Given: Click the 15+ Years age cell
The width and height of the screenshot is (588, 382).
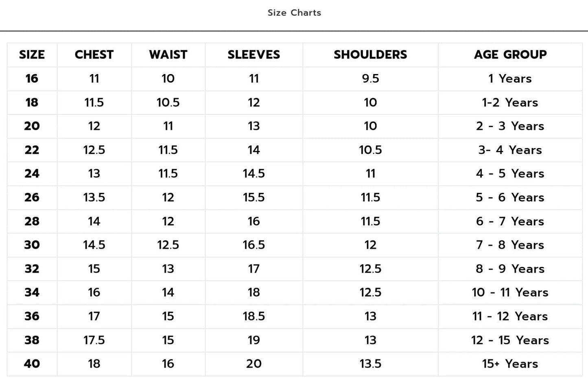Looking at the screenshot, I should 510,364.
